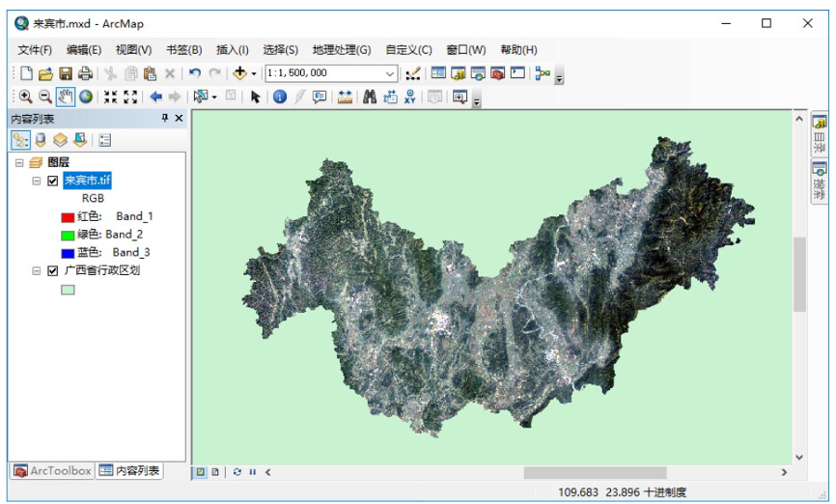Open the map scale dropdown
836x504 pixels.
click(x=390, y=73)
